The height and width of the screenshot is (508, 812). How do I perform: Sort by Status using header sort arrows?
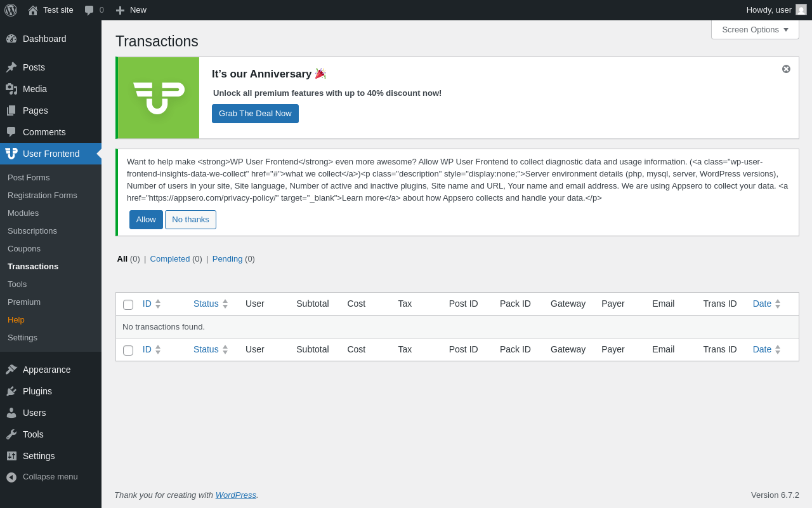point(225,304)
